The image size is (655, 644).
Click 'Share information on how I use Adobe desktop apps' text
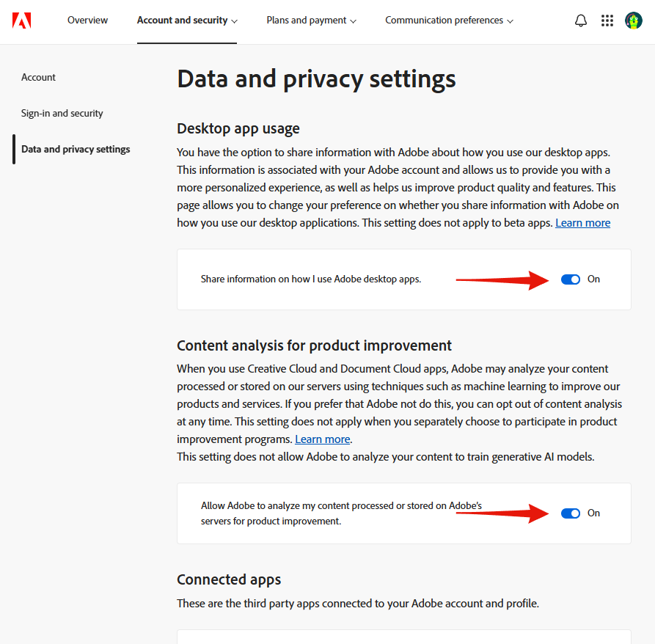coord(311,279)
